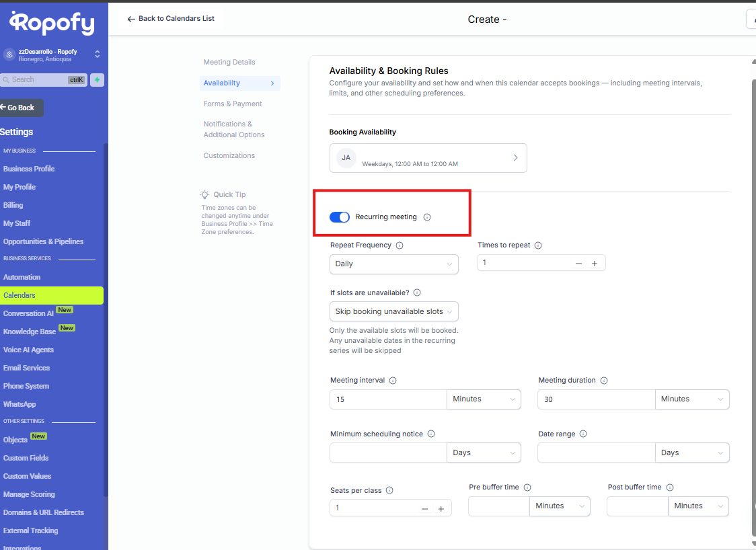Click the info icon beside Recurring meeting
756x550 pixels.
(x=427, y=217)
